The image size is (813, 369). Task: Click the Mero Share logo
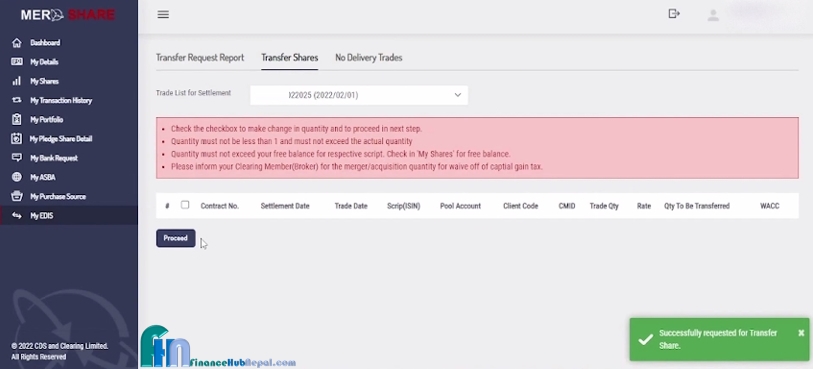(68, 15)
